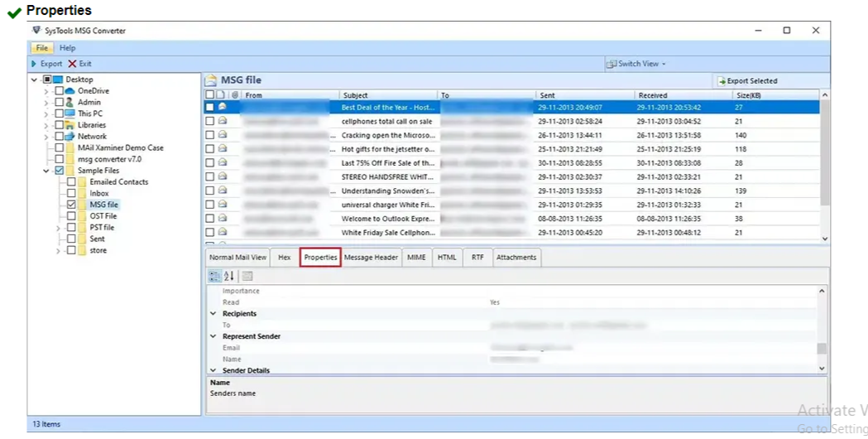Check the Best Deal of the Year row checkbox
Image resolution: width=868 pixels, height=439 pixels.
pyautogui.click(x=210, y=107)
